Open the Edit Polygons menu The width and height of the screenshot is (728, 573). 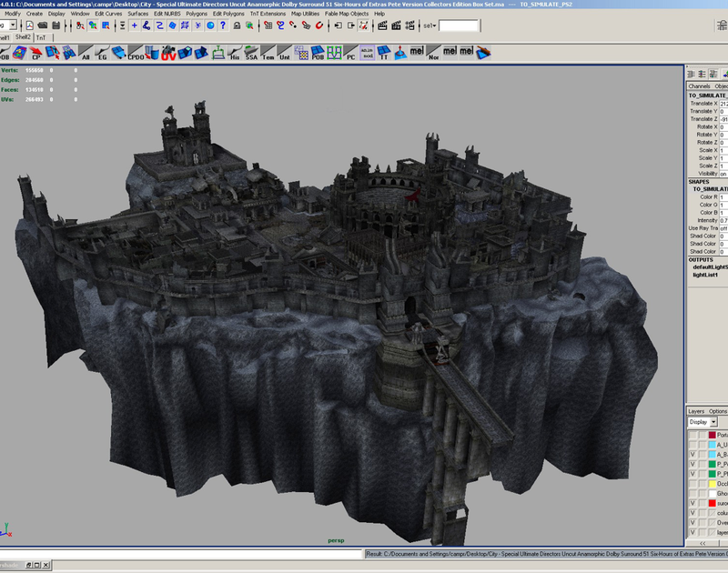click(229, 15)
